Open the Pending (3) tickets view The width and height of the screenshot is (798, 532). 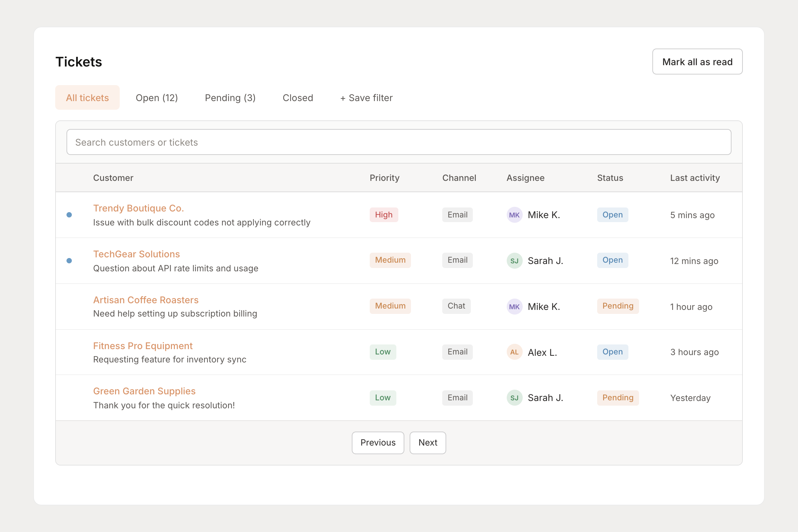coord(230,98)
